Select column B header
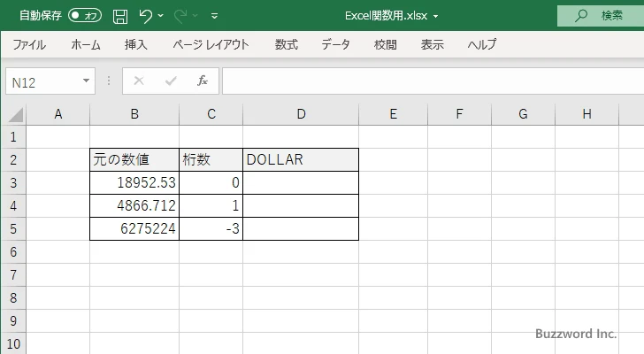Image resolution: width=644 pixels, height=354 pixels. [134, 114]
